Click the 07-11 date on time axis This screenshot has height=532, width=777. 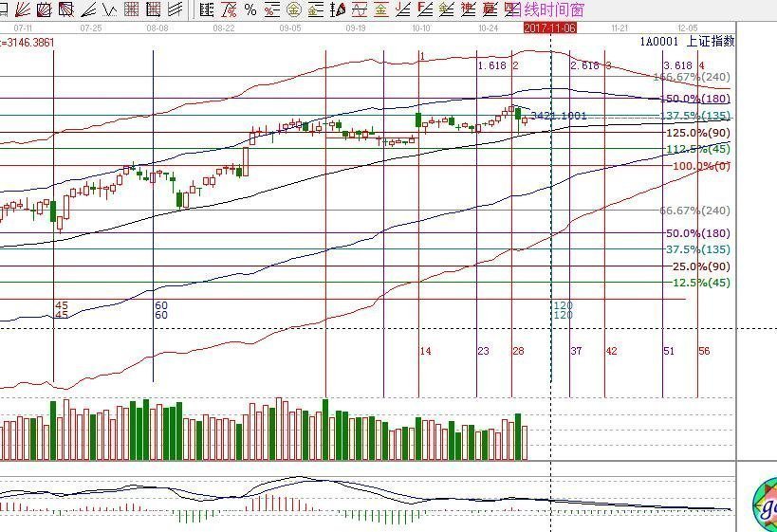[x=23, y=28]
